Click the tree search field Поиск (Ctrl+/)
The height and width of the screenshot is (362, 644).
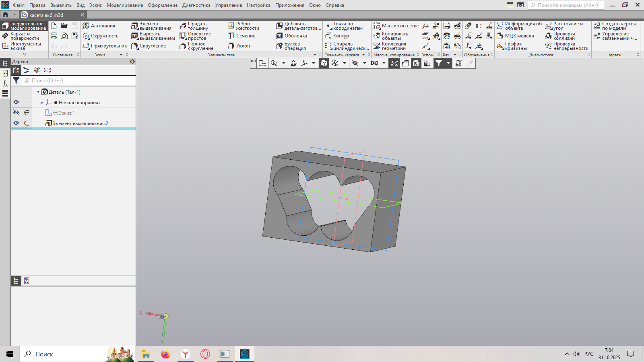[x=80, y=80]
